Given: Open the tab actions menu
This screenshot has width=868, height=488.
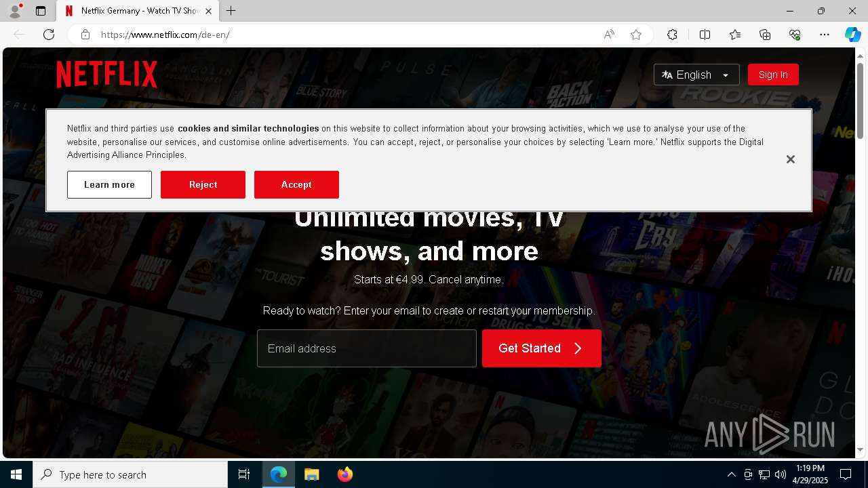Looking at the screenshot, I should coord(41,11).
